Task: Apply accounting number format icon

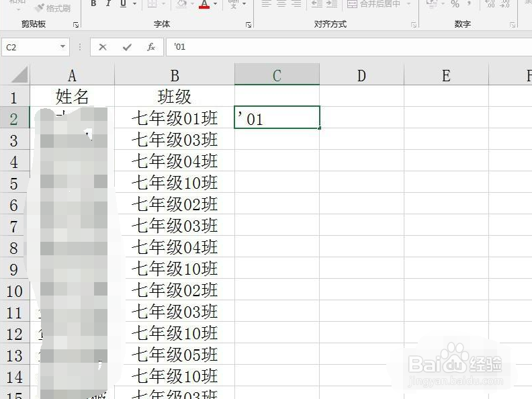Action: tap(431, 4)
